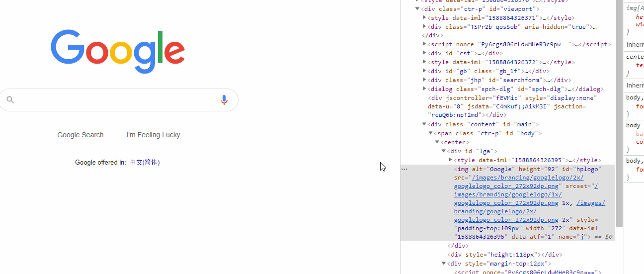Image resolution: width=644 pixels, height=274 pixels.
Task: Collapse the center element node
Action: (x=437, y=142)
